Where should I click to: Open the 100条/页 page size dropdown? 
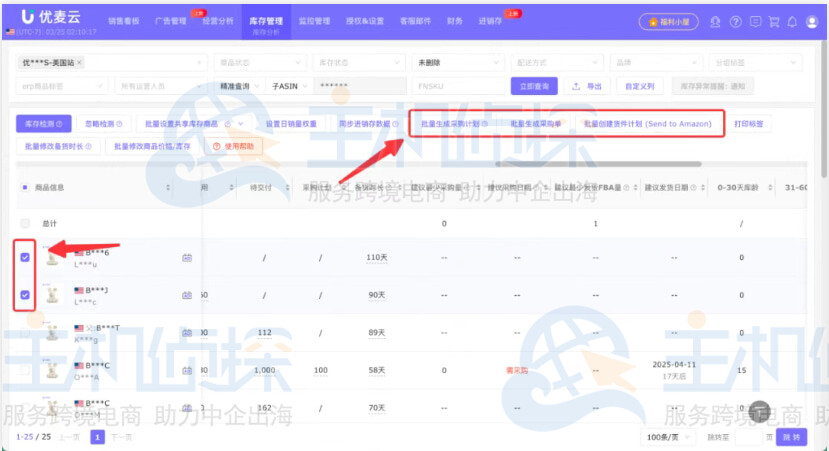coord(668,437)
